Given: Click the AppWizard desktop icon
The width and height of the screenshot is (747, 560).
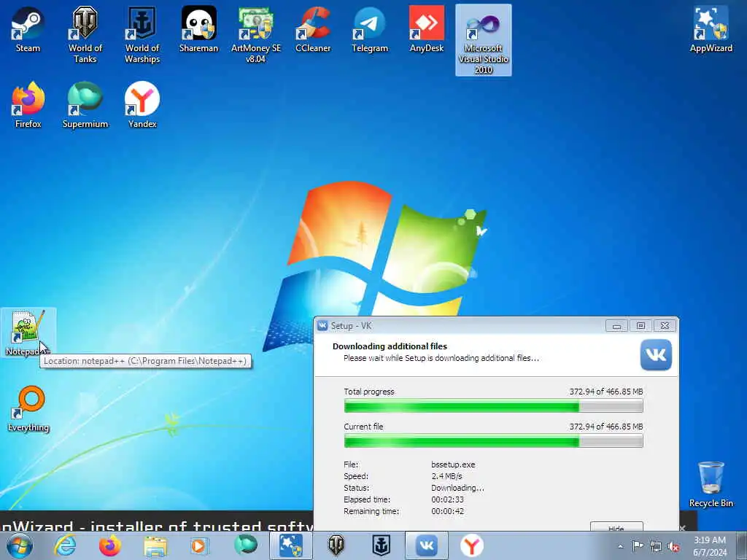Looking at the screenshot, I should [711, 29].
